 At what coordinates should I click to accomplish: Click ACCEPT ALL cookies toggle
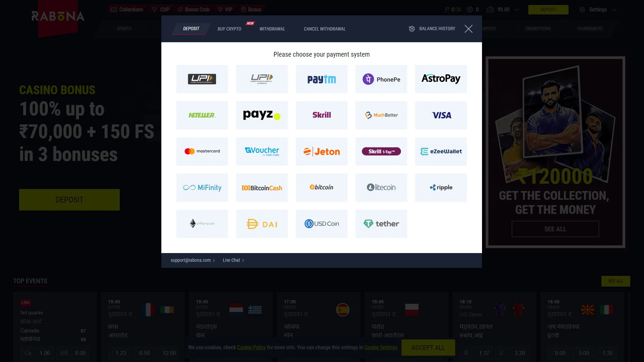[x=428, y=347]
